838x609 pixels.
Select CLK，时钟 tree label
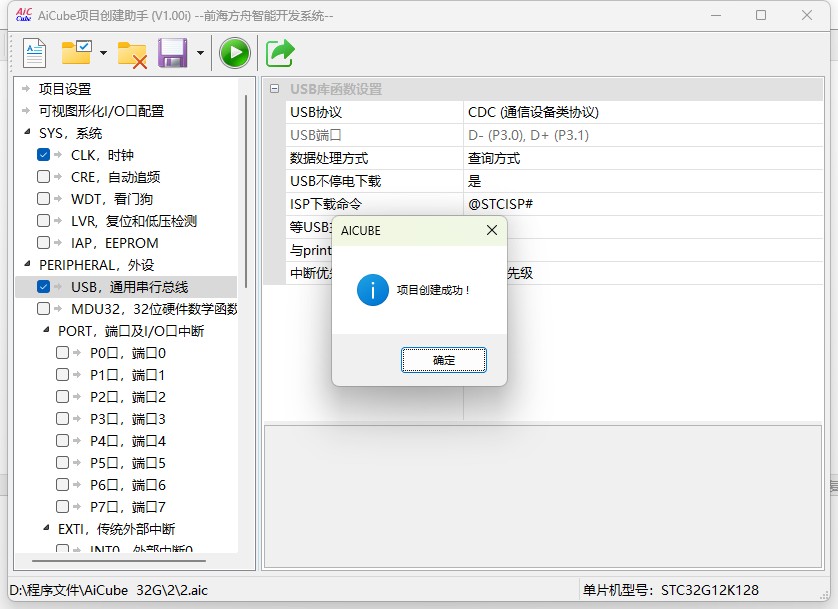tap(102, 155)
